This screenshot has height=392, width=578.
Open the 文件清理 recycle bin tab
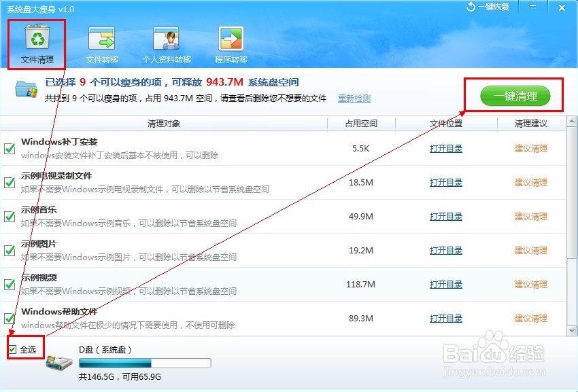37,44
